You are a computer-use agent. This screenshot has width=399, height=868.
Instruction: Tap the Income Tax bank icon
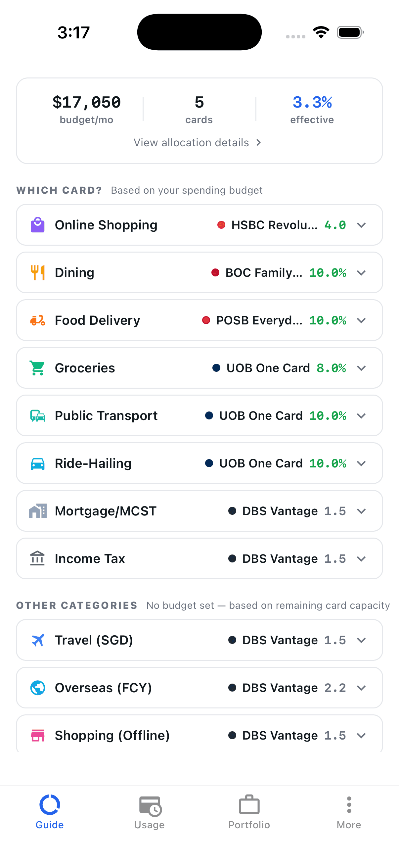coord(38,559)
